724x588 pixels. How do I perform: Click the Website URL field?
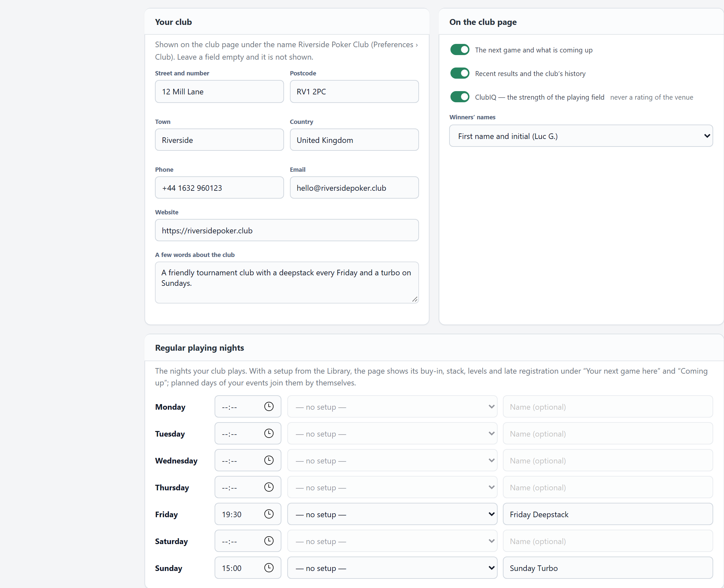tap(287, 230)
